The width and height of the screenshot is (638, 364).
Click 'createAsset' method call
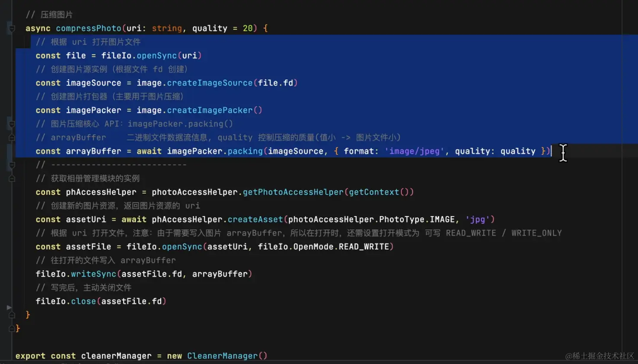pos(255,220)
